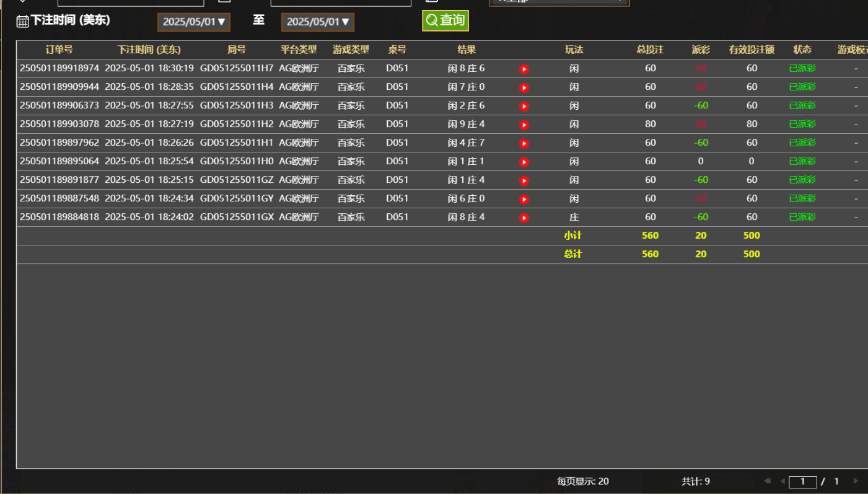Click the calendar icon beside 下注时间
Image resolution: width=868 pixels, height=494 pixels.
(22, 22)
